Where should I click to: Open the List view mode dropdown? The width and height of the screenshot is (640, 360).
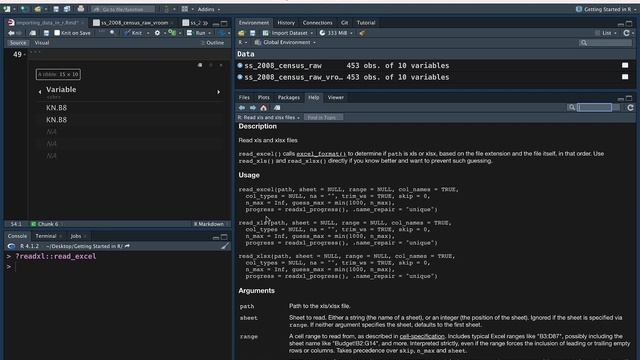(x=606, y=33)
